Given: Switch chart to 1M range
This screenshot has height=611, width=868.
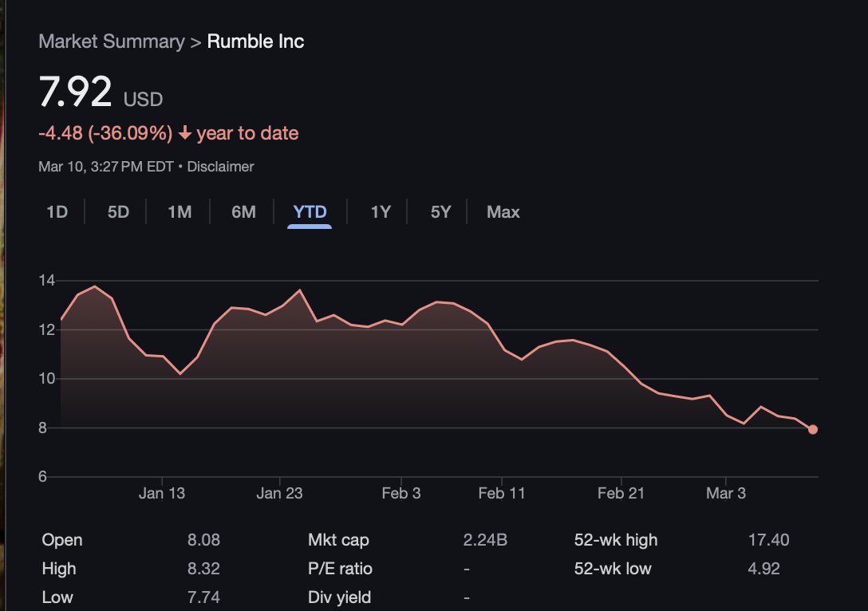Looking at the screenshot, I should point(180,212).
